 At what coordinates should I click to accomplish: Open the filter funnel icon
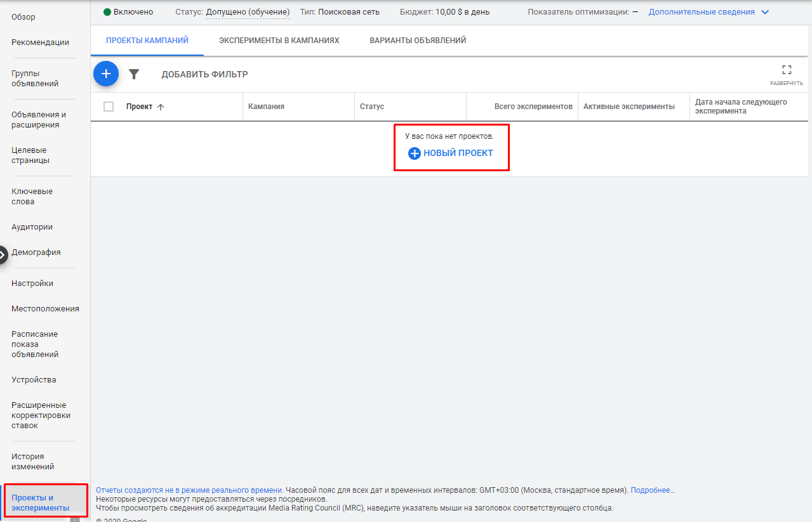point(134,74)
